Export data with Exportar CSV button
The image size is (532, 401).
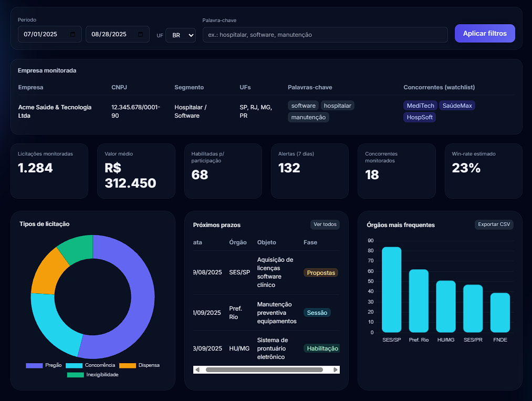click(x=494, y=224)
